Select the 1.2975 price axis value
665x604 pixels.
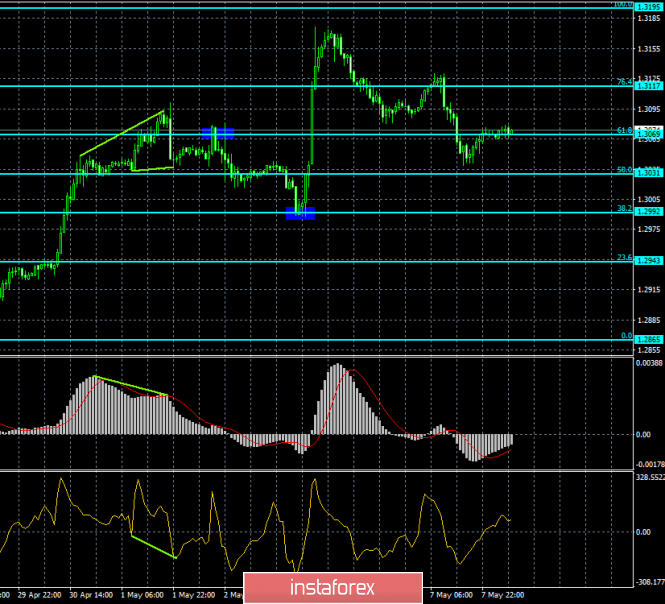click(x=649, y=229)
